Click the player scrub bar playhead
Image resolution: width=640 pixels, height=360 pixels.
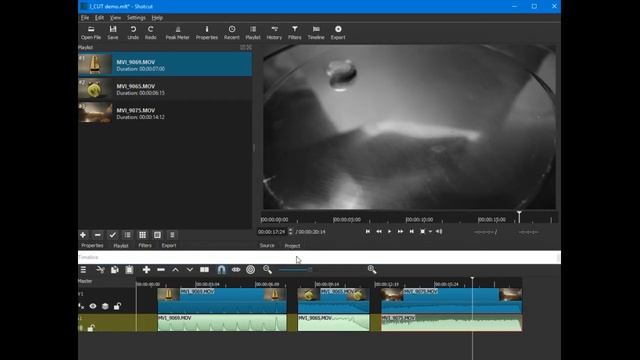point(519,216)
